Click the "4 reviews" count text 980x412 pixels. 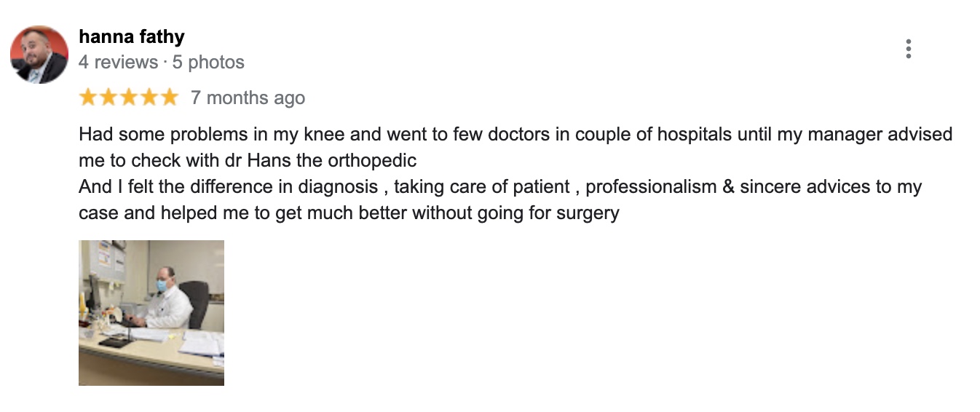click(118, 63)
